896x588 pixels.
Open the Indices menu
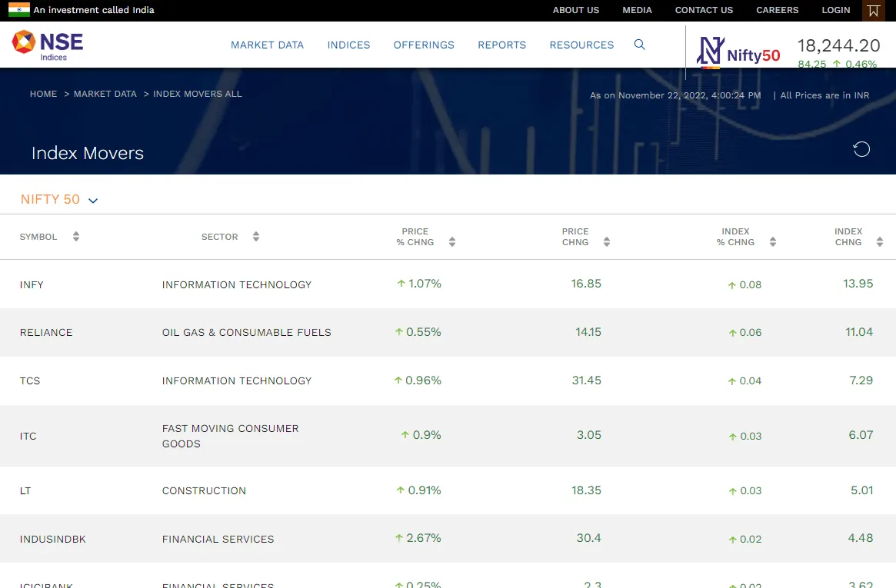[x=348, y=45]
